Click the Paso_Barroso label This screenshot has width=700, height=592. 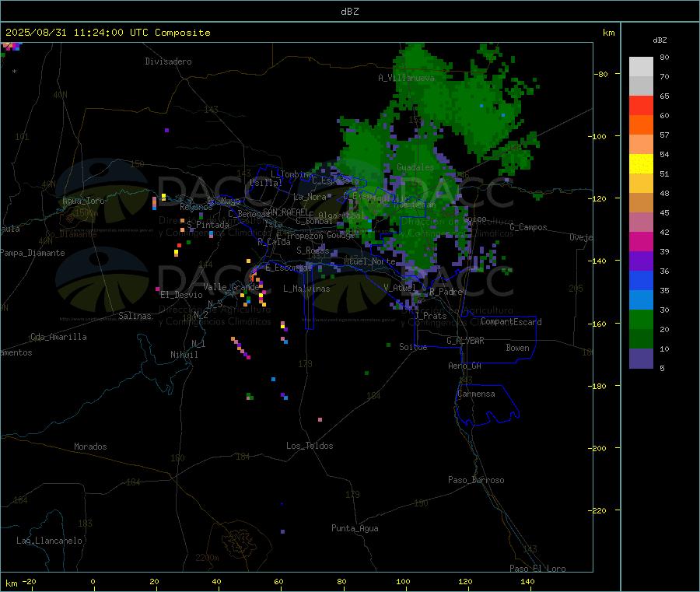[476, 480]
